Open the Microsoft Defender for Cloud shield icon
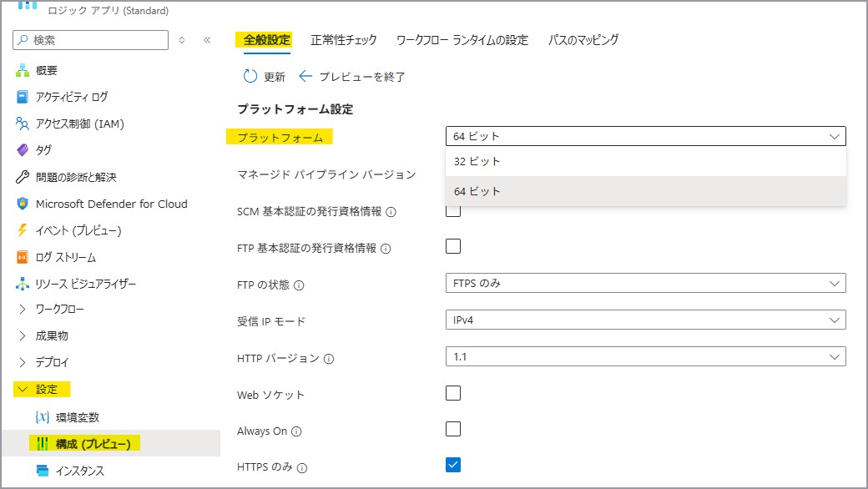This screenshot has width=868, height=489. click(23, 204)
